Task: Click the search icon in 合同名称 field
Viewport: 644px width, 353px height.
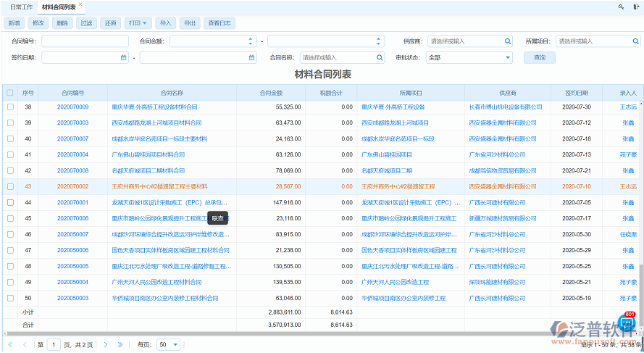Action: point(380,57)
